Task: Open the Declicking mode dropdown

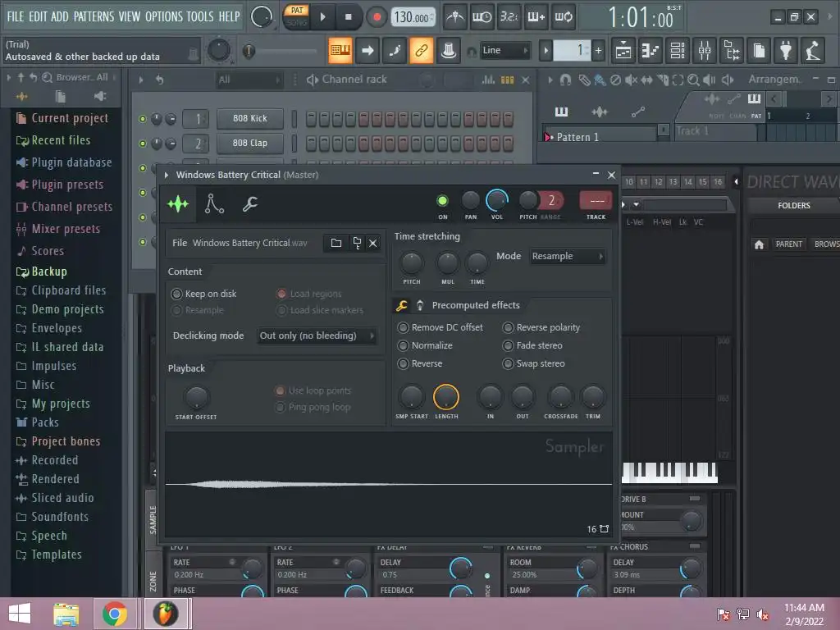Action: (x=317, y=336)
